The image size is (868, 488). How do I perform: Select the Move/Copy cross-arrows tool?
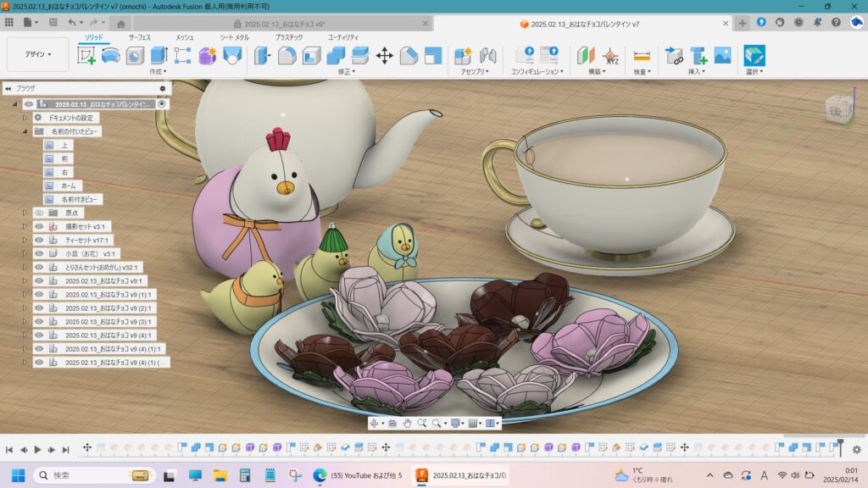tap(384, 56)
